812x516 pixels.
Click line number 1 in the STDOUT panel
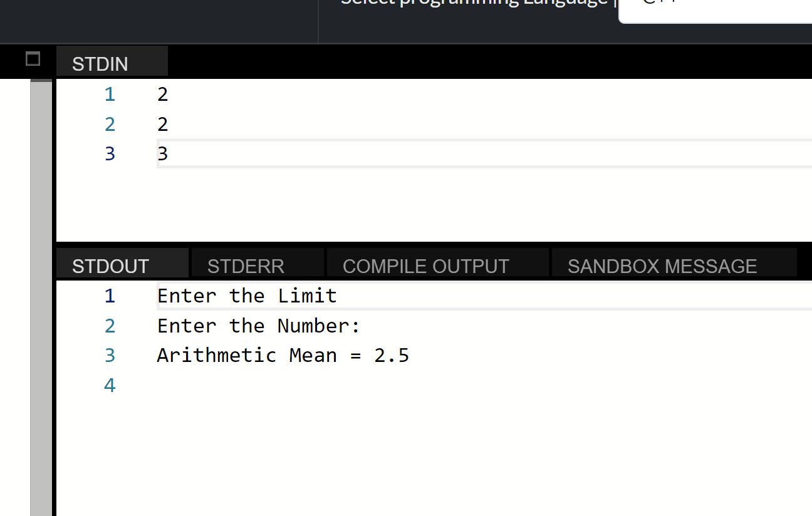click(x=110, y=295)
